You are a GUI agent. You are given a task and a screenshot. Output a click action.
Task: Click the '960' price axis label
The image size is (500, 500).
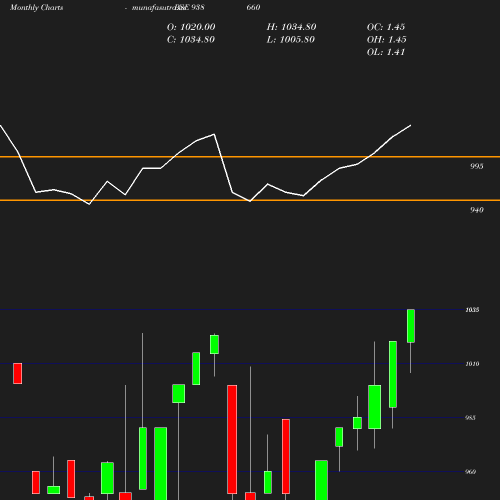(470, 472)
